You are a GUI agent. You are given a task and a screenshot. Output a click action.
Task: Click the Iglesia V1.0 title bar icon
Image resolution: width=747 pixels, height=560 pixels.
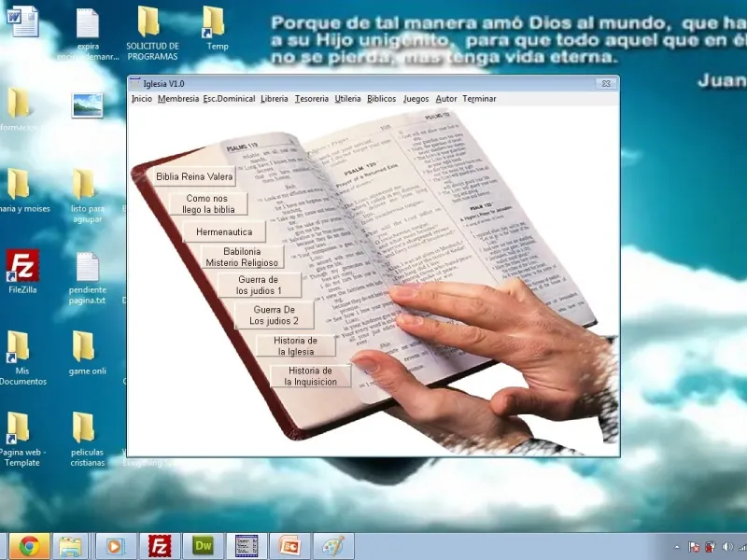[135, 83]
